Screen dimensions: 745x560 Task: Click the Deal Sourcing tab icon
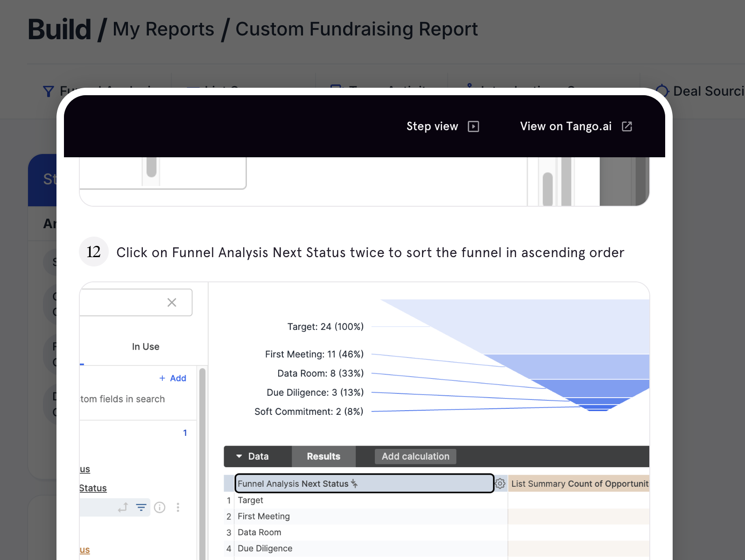(x=662, y=91)
